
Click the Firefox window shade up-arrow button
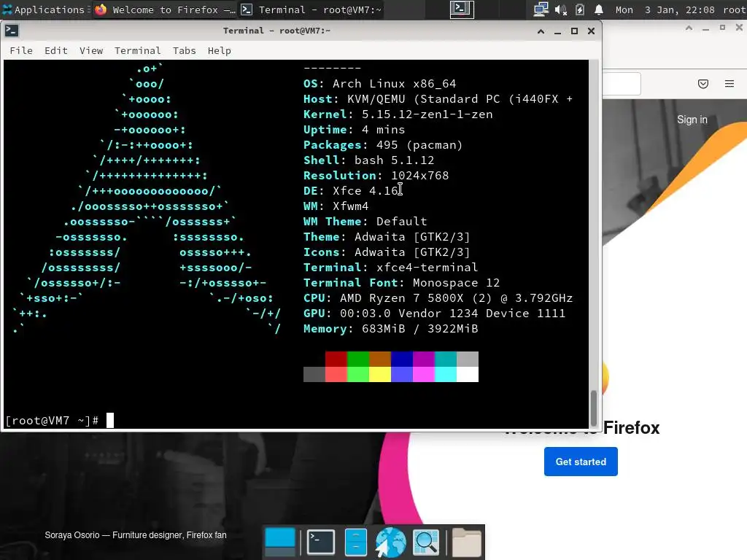tap(689, 28)
